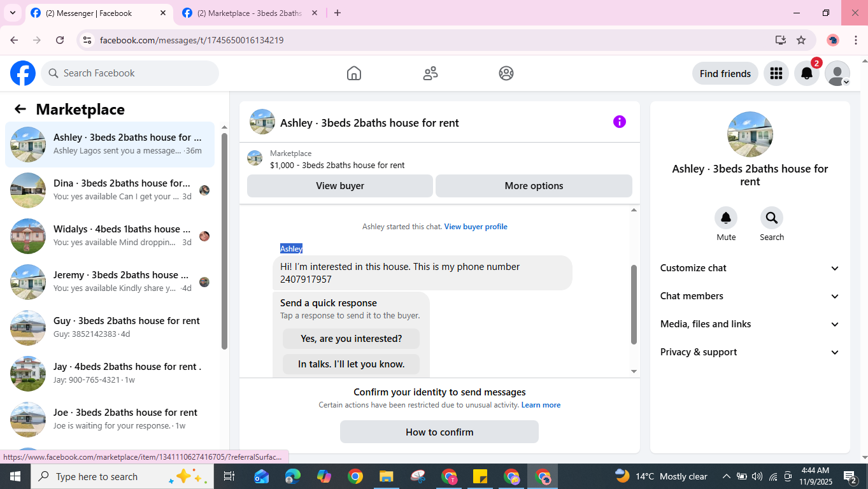Go back in browser history

click(x=14, y=40)
